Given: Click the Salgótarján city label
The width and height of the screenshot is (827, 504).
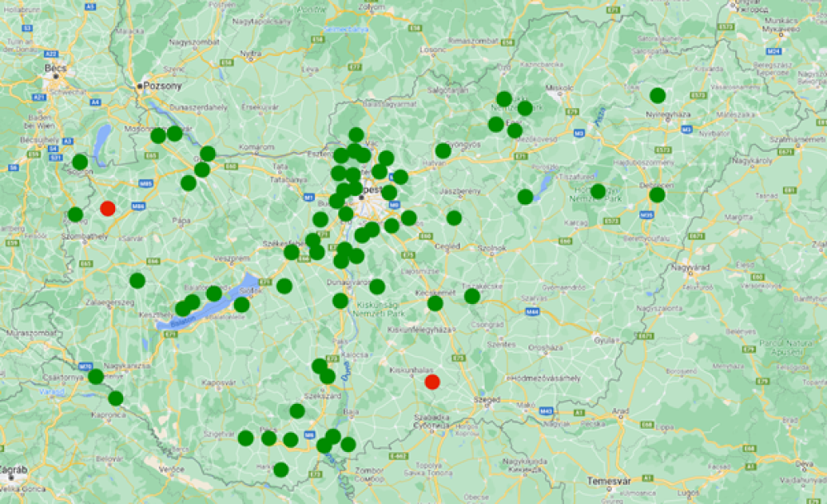Looking at the screenshot, I should click(447, 90).
